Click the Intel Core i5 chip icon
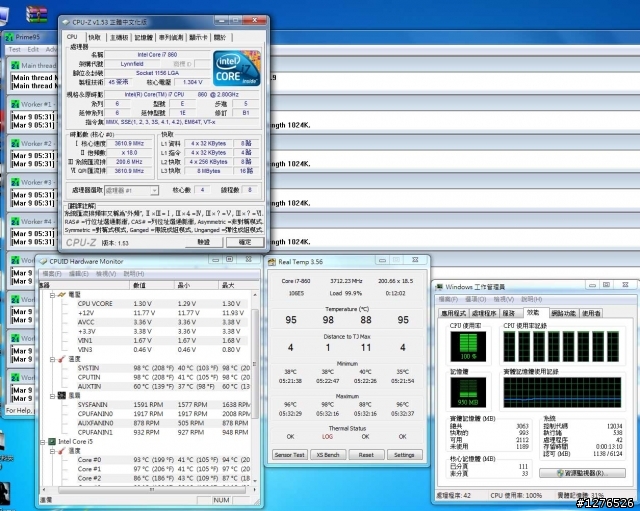The image size is (640, 511). click(52, 442)
